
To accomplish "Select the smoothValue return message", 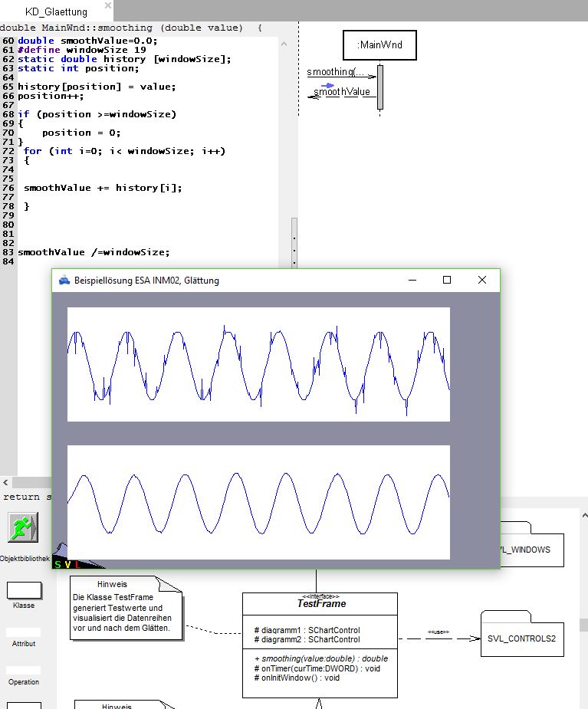I will pyautogui.click(x=341, y=93).
